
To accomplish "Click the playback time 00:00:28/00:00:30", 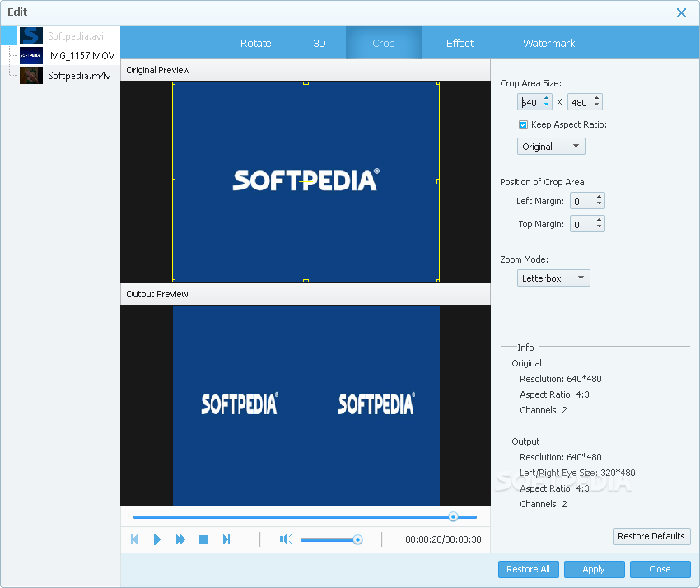I will (443, 539).
